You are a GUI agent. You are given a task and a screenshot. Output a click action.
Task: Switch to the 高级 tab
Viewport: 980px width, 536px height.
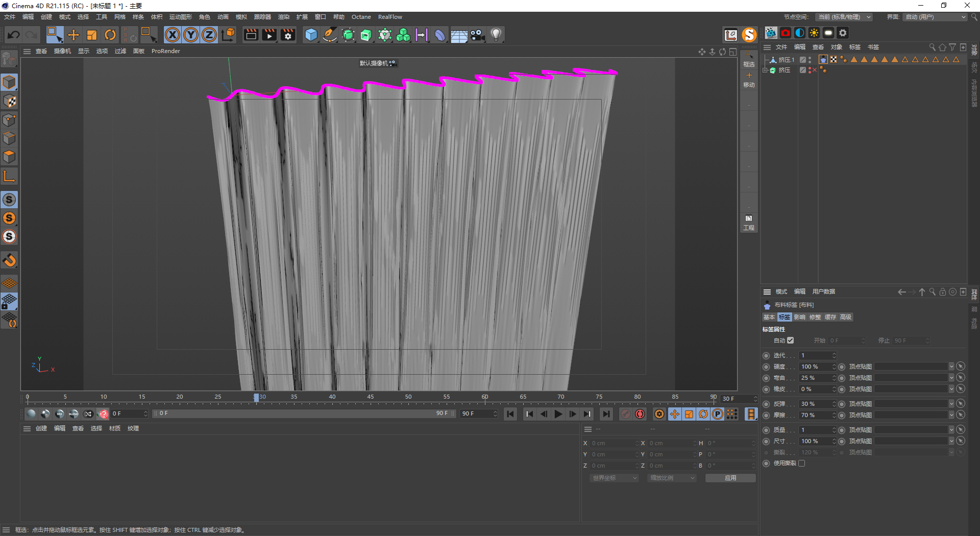coord(846,317)
